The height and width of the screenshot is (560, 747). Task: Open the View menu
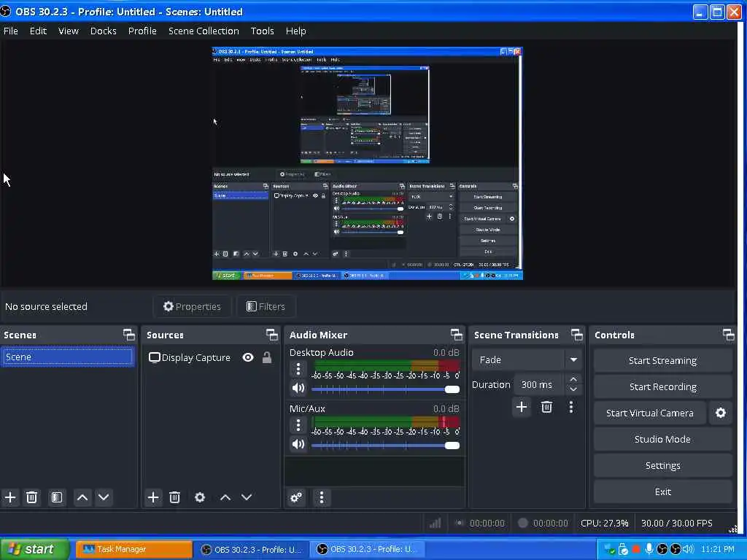68,31
